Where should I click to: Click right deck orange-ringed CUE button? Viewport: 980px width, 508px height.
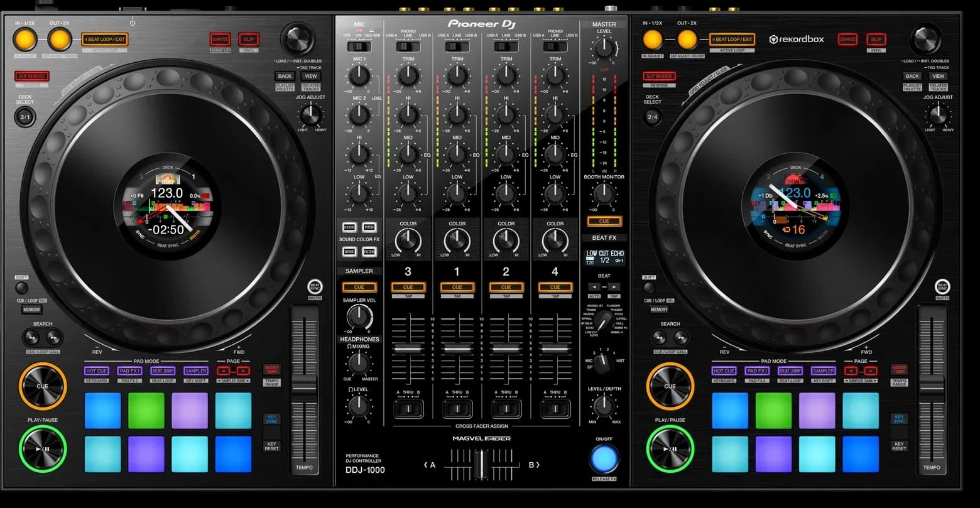670,386
